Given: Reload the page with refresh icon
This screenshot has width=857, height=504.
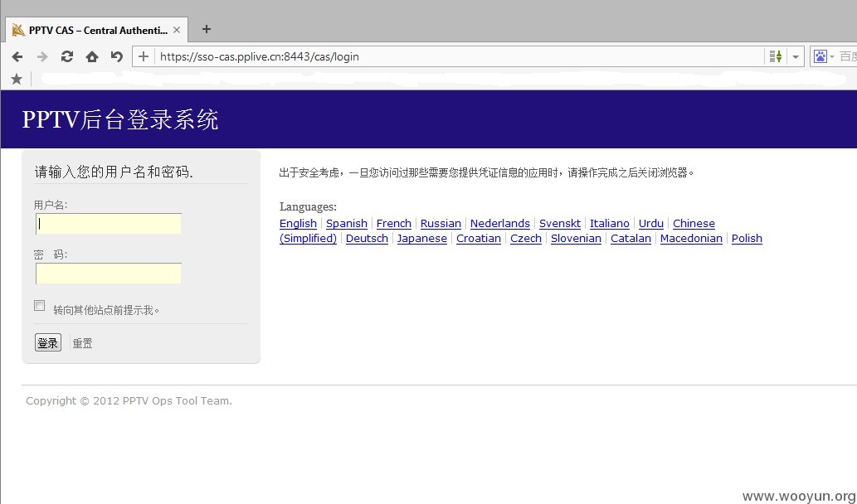Looking at the screenshot, I should (x=66, y=57).
